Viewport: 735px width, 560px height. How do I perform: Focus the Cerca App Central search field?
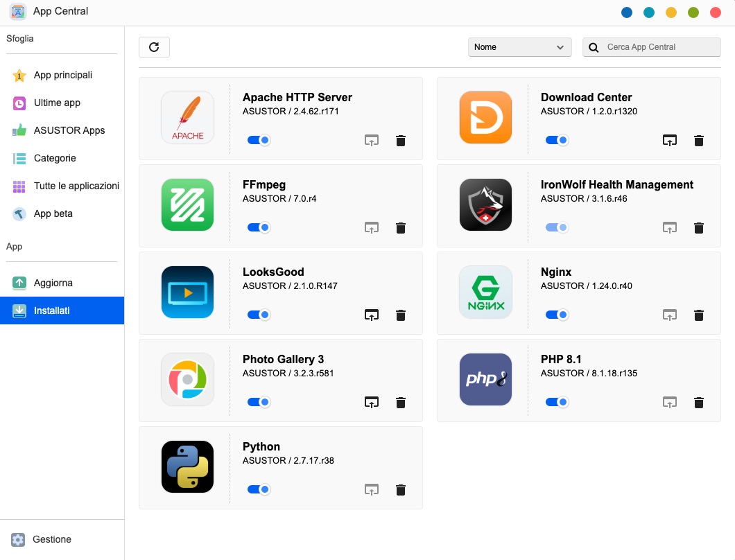pos(651,47)
